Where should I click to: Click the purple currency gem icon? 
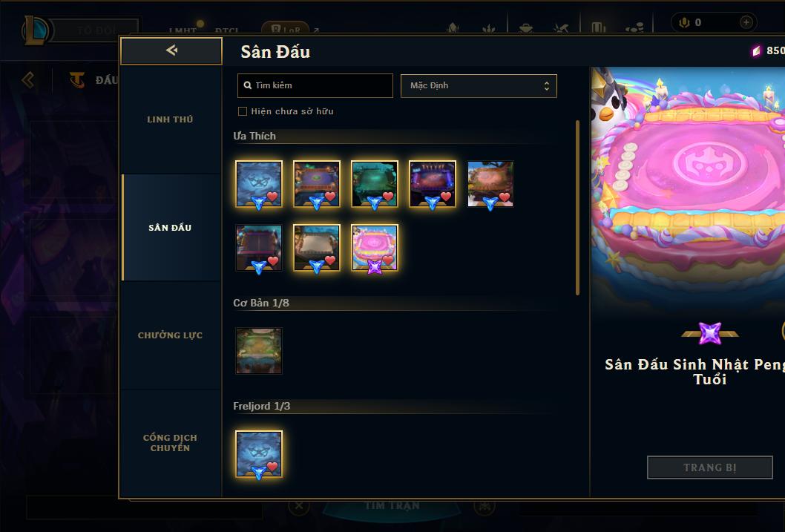tap(757, 50)
